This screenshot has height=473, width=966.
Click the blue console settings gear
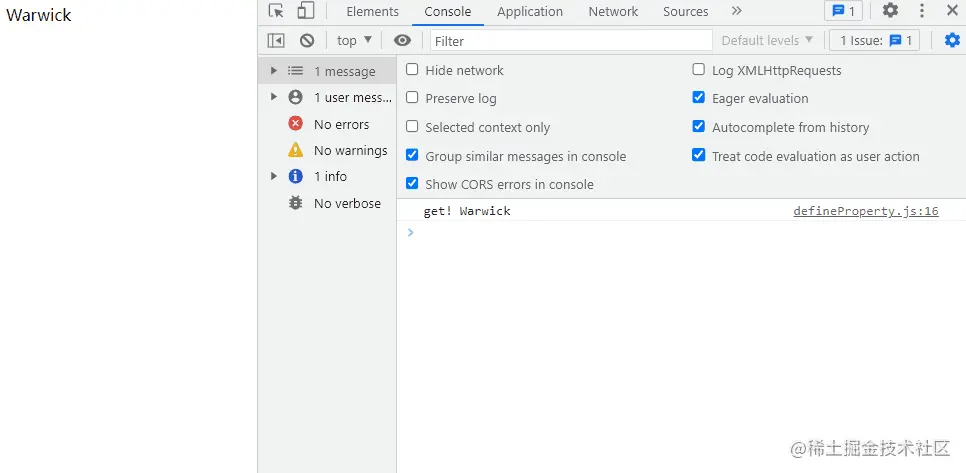pyautogui.click(x=952, y=41)
